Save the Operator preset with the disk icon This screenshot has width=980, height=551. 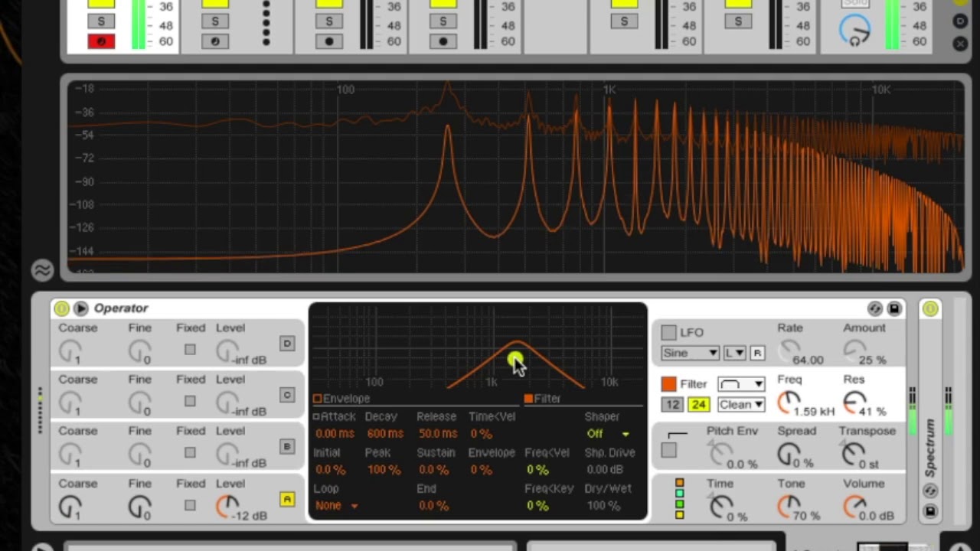(893, 308)
